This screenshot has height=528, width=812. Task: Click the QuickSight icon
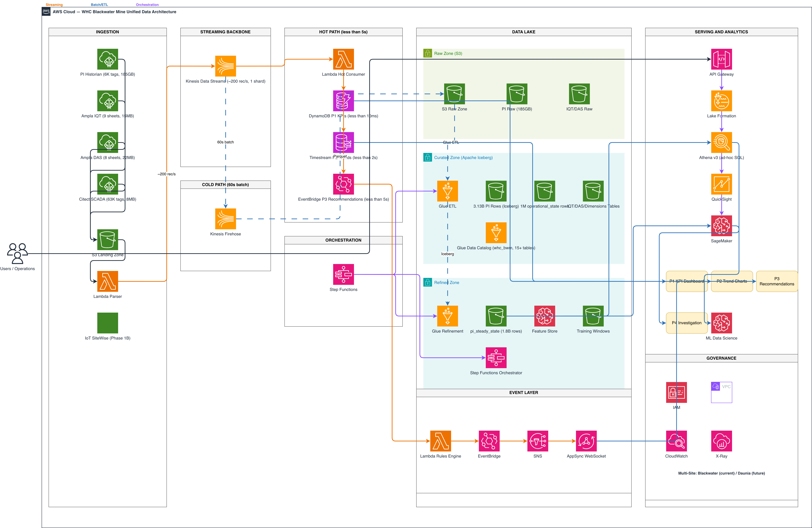pyautogui.click(x=722, y=184)
